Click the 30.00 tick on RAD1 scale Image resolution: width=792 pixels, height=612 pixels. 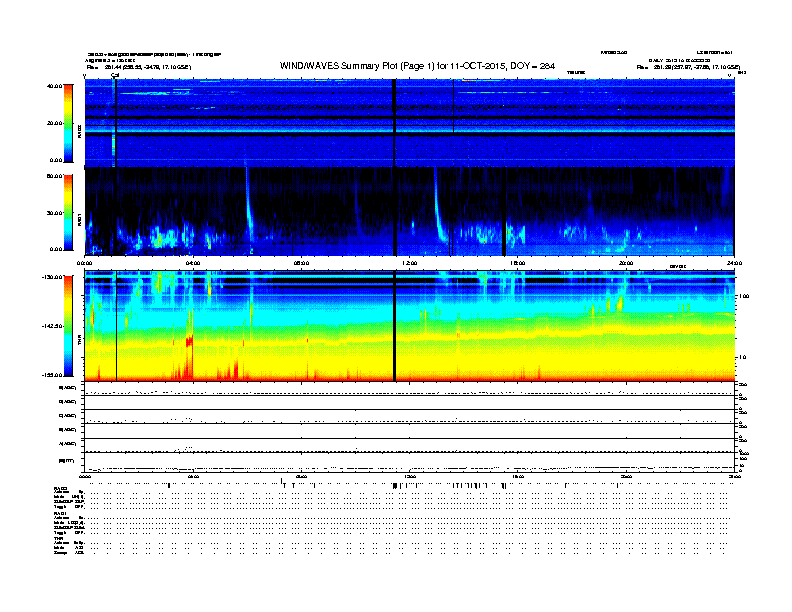click(54, 213)
